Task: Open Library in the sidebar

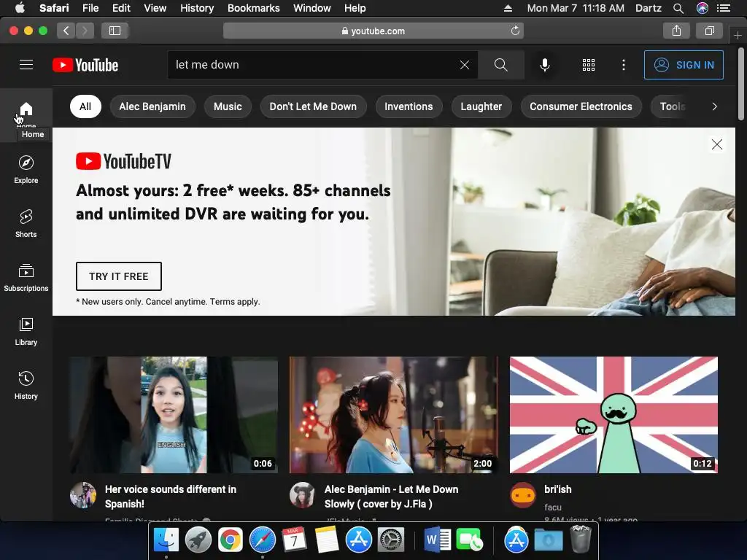Action: click(26, 331)
